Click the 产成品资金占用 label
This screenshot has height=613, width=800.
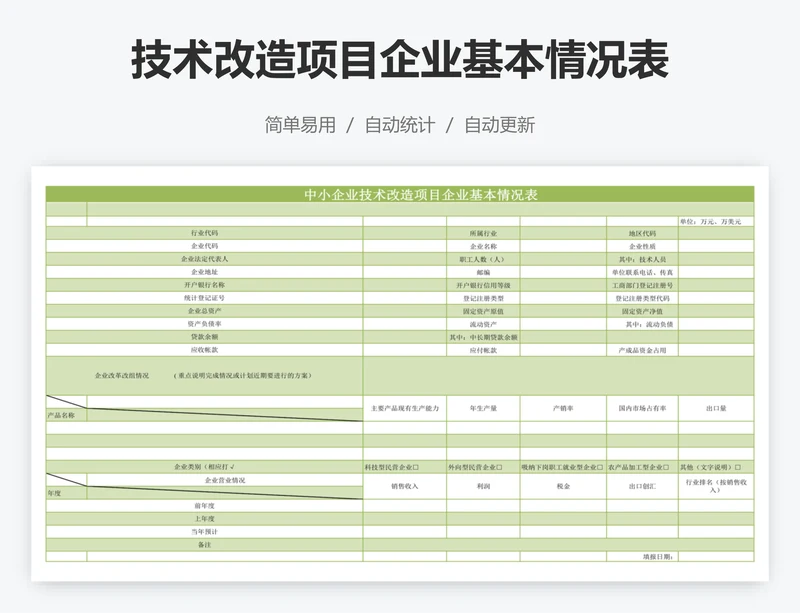[642, 350]
